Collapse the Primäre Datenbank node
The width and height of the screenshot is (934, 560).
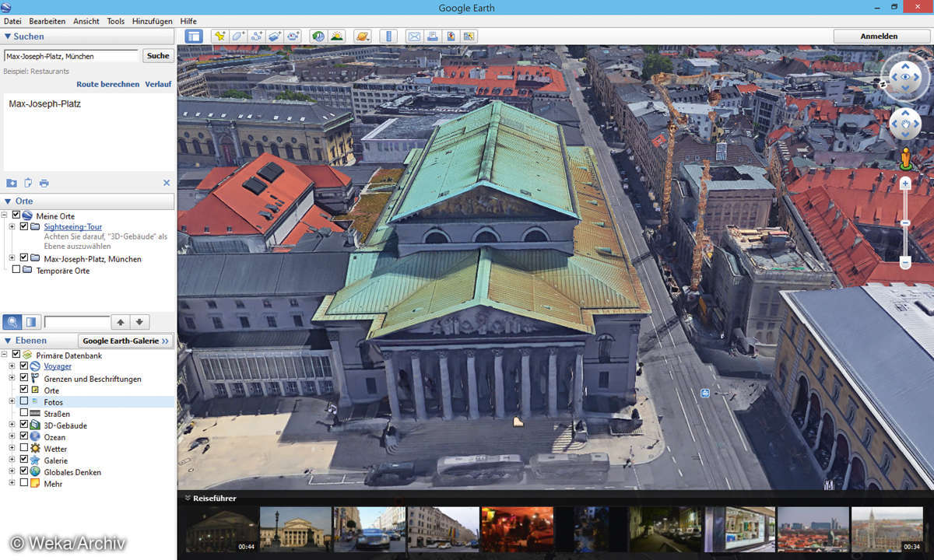[x=5, y=355]
